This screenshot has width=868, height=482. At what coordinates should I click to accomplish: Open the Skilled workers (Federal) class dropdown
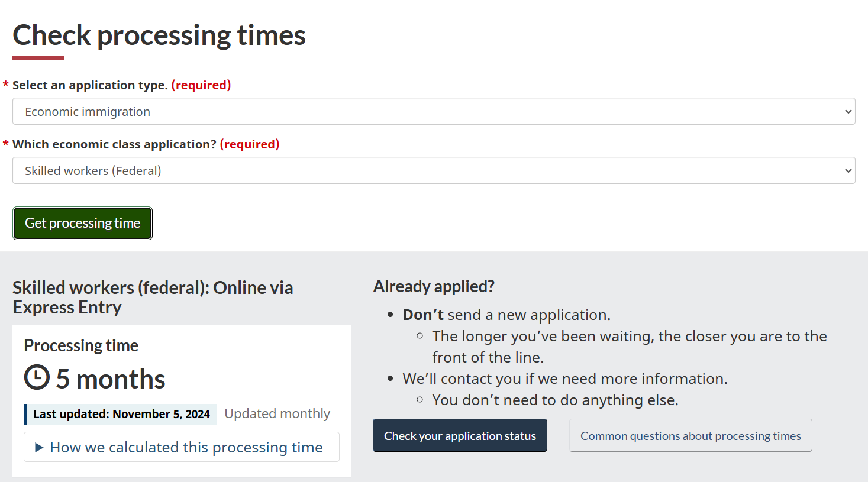coord(434,170)
